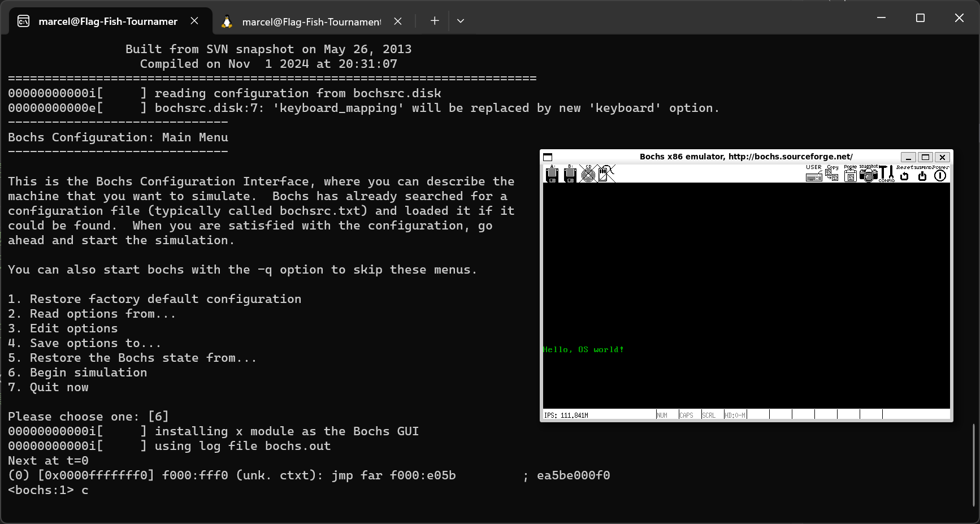980x524 pixels.
Task: Toggle the CAPS lock indicator
Action: [686, 414]
